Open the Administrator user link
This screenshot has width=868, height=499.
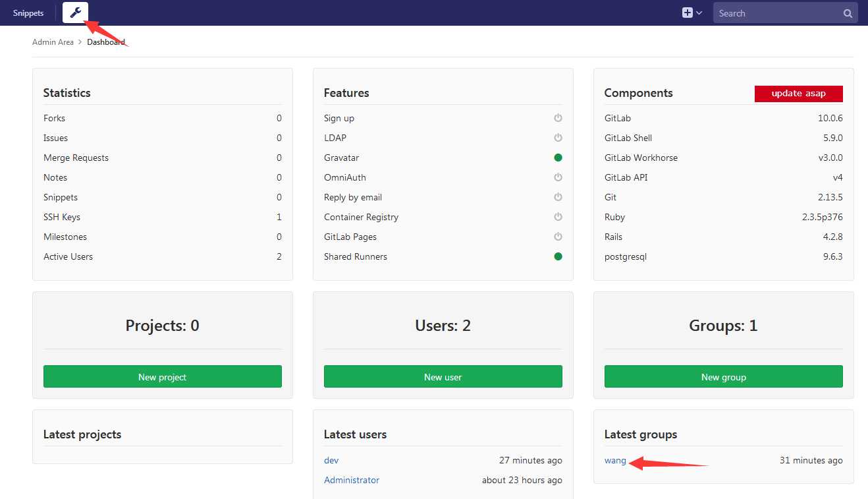pos(352,480)
